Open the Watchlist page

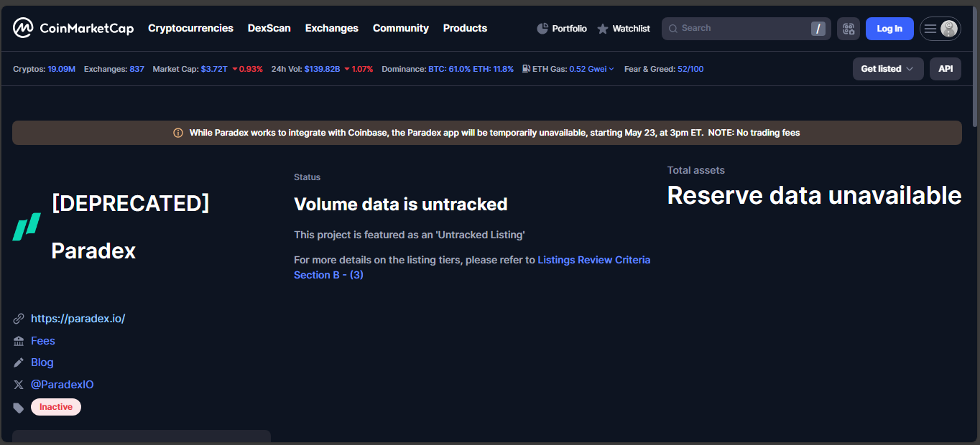click(x=624, y=29)
